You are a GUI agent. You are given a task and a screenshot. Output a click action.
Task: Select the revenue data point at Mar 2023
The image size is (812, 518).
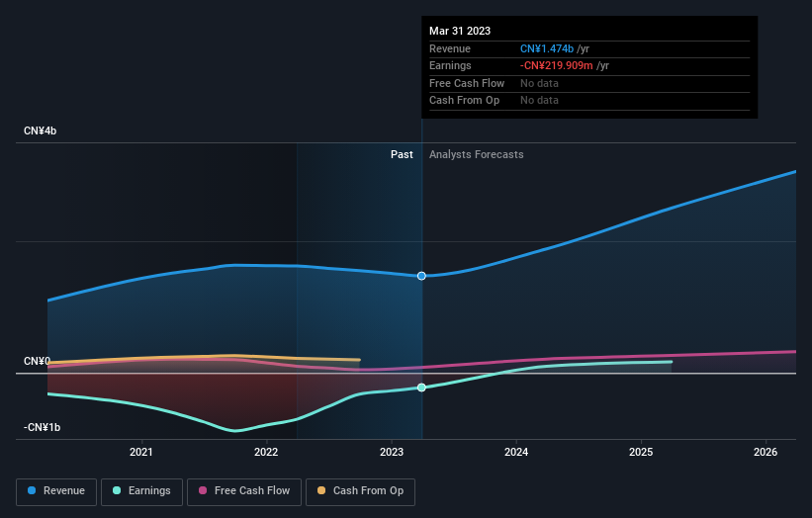coord(421,276)
